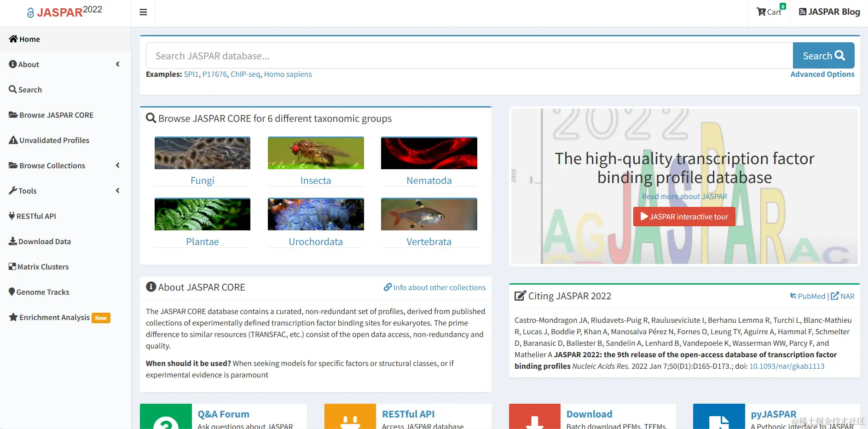Open the Nematoda thumbnail image

click(429, 153)
